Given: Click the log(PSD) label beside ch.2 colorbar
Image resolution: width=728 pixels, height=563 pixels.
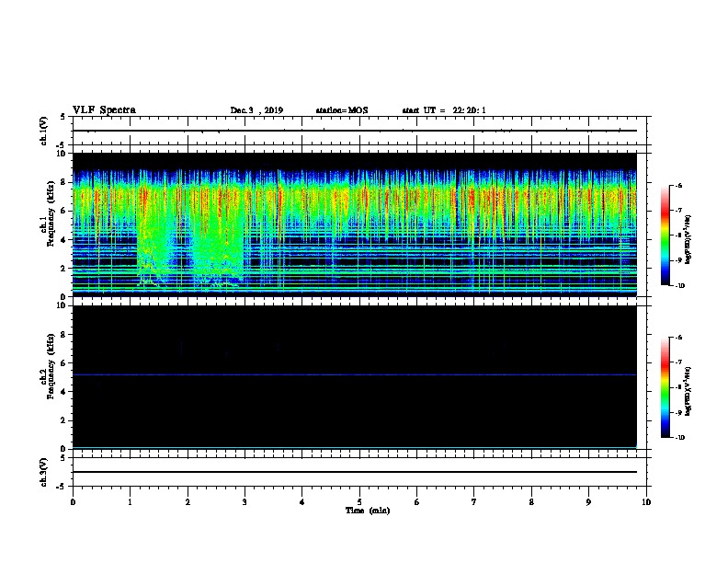Looking at the screenshot, I should 688,392.
